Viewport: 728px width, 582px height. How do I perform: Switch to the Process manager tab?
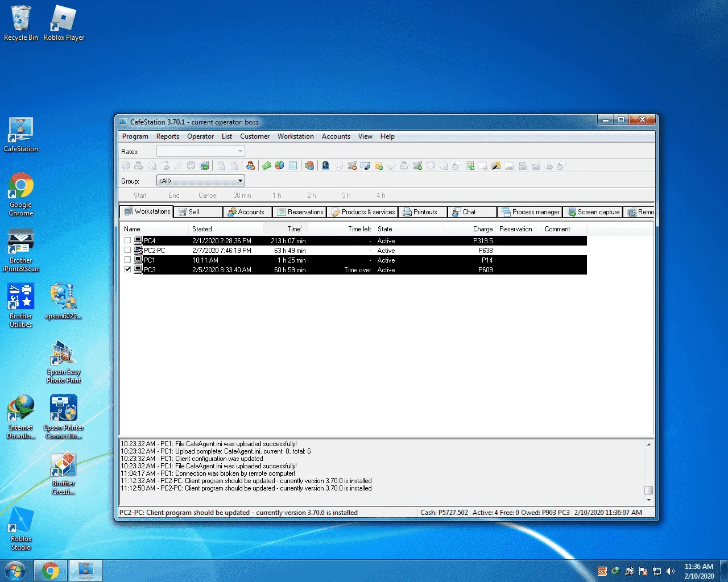click(x=530, y=212)
